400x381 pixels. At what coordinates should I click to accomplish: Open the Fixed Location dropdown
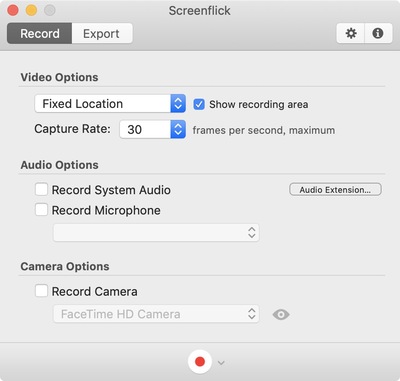click(x=110, y=104)
